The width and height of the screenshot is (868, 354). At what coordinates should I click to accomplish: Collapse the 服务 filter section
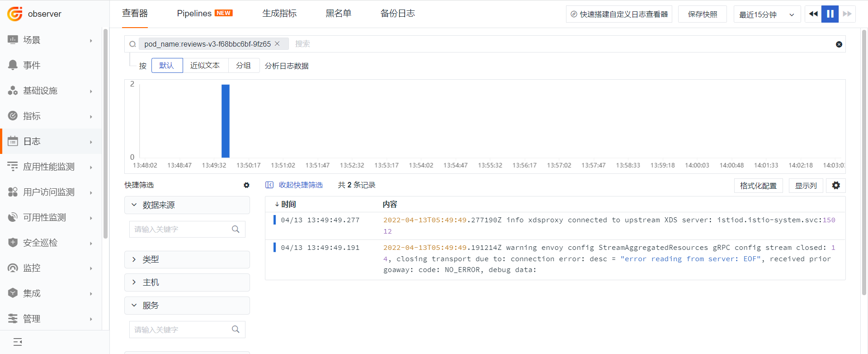(x=187, y=306)
